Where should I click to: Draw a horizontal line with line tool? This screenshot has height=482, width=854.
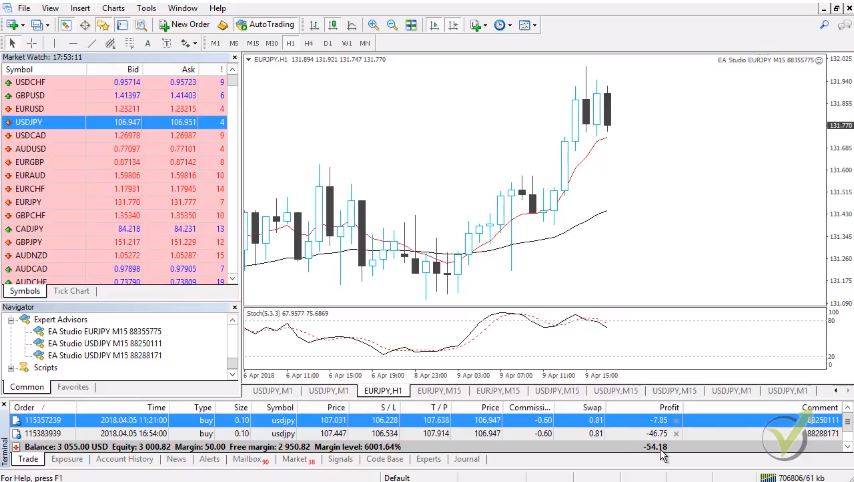(73, 43)
